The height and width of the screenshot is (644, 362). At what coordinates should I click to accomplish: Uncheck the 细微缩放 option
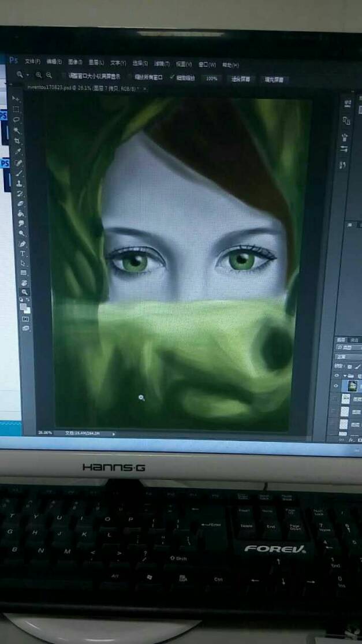pos(172,77)
